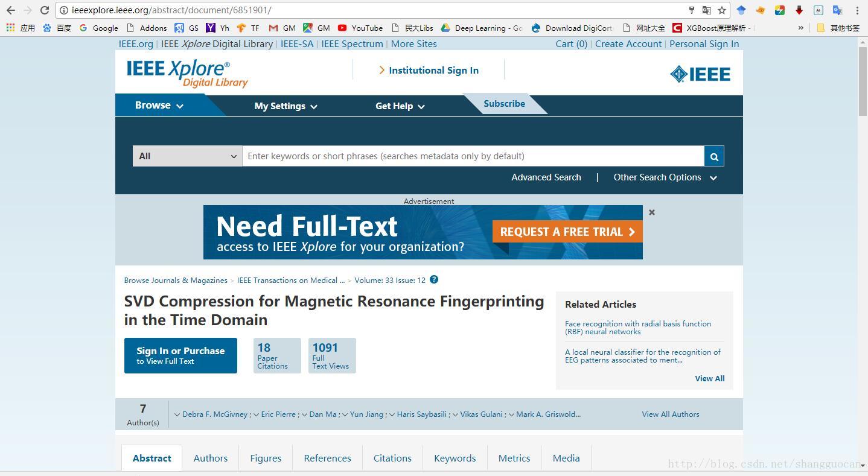Open the Chrome three-dot menu
The image size is (868, 476).
tap(857, 10)
